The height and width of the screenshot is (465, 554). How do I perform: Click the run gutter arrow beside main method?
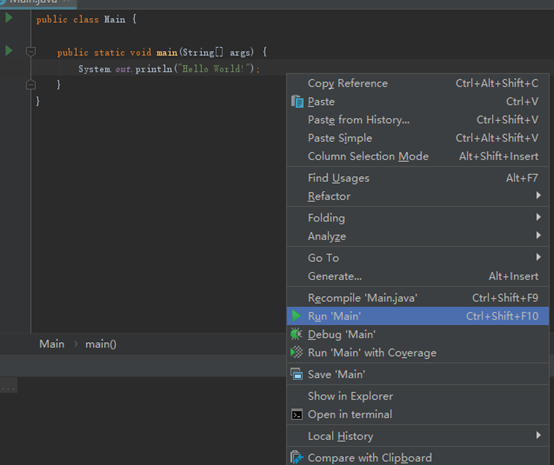coord(9,51)
